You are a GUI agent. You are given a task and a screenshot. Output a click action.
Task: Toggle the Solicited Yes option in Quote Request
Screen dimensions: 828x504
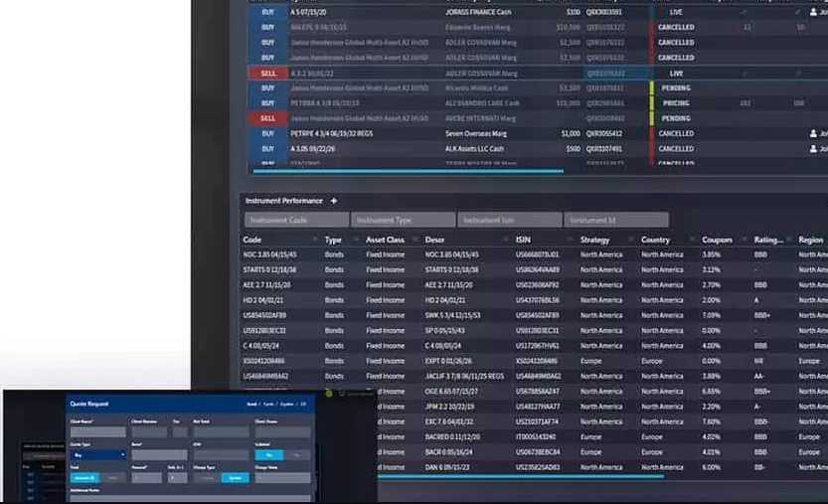coord(269,455)
